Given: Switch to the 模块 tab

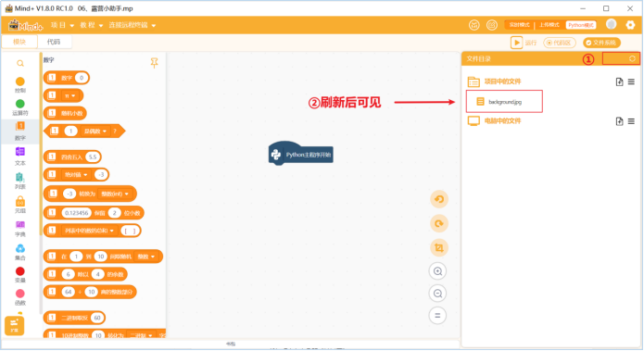Looking at the screenshot, I should (19, 42).
